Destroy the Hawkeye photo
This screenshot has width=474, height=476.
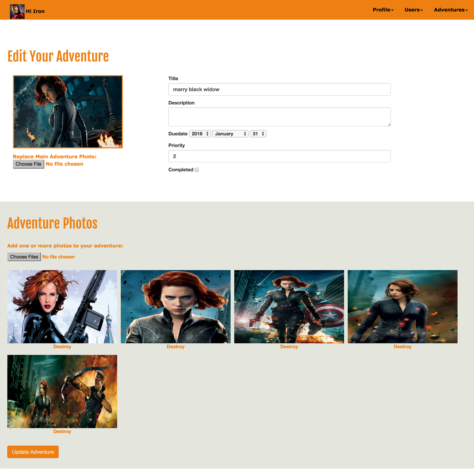(x=62, y=431)
